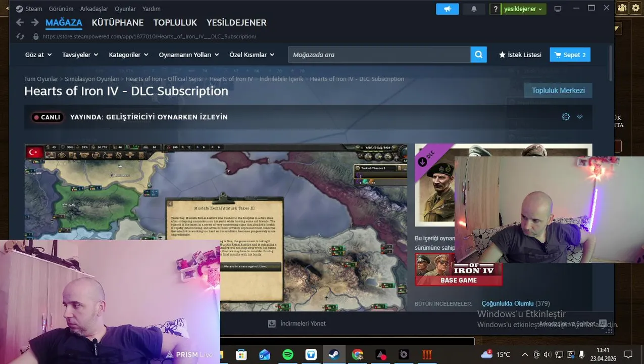Click the magnifier search button
Viewport: 644px width, 364px height.
(478, 55)
